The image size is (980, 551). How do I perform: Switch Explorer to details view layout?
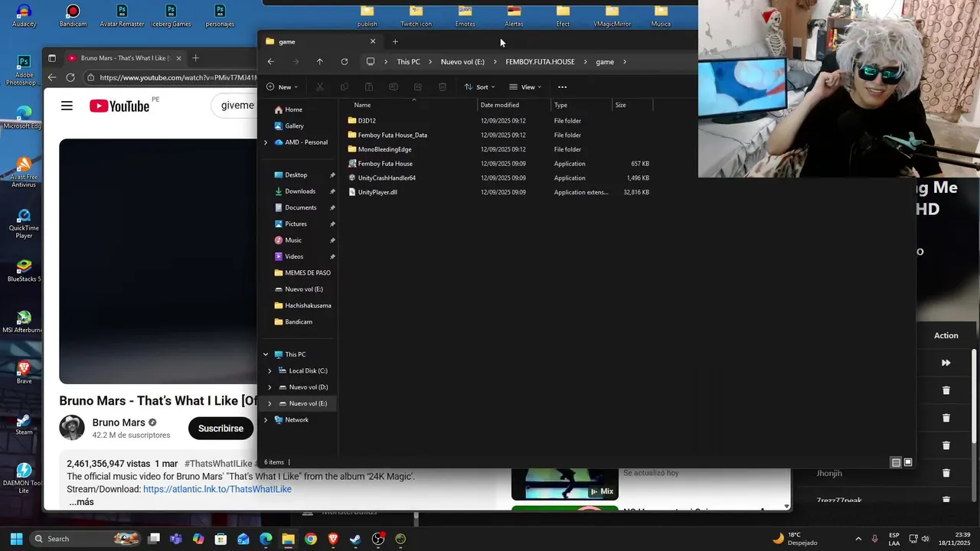tap(896, 462)
